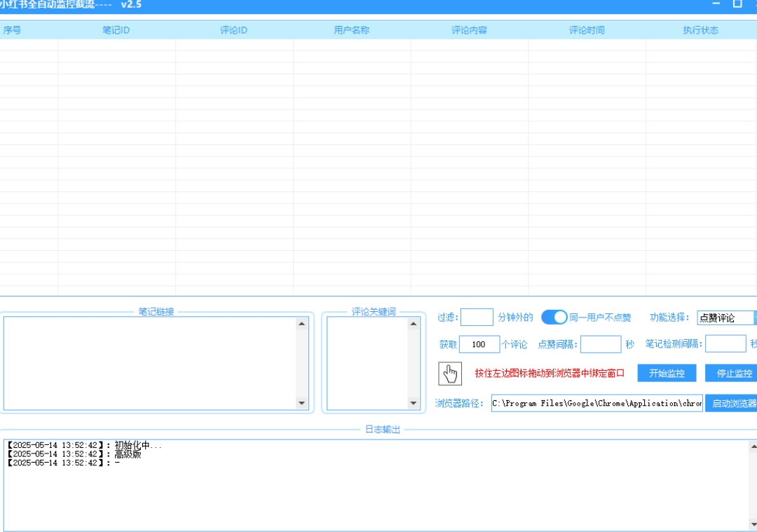Image resolution: width=757 pixels, height=532 pixels.
Task: Click the 过滤 minutes input field
Action: (x=477, y=318)
